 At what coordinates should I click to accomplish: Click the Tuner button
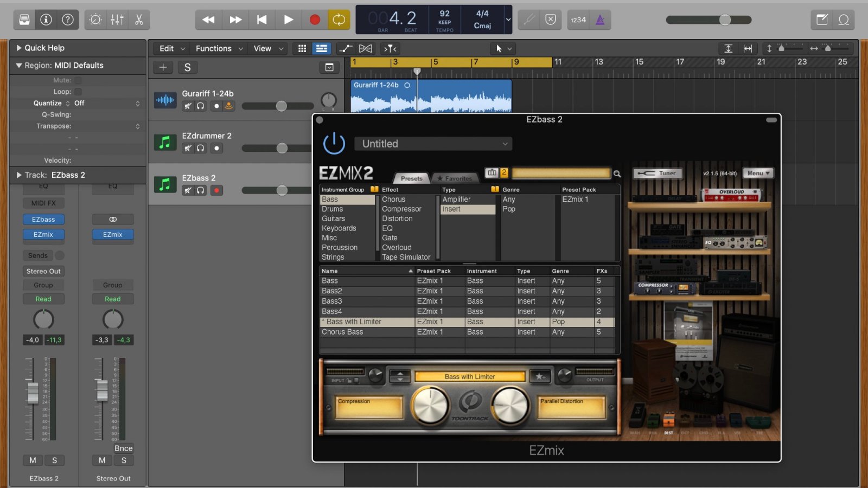[x=658, y=174]
